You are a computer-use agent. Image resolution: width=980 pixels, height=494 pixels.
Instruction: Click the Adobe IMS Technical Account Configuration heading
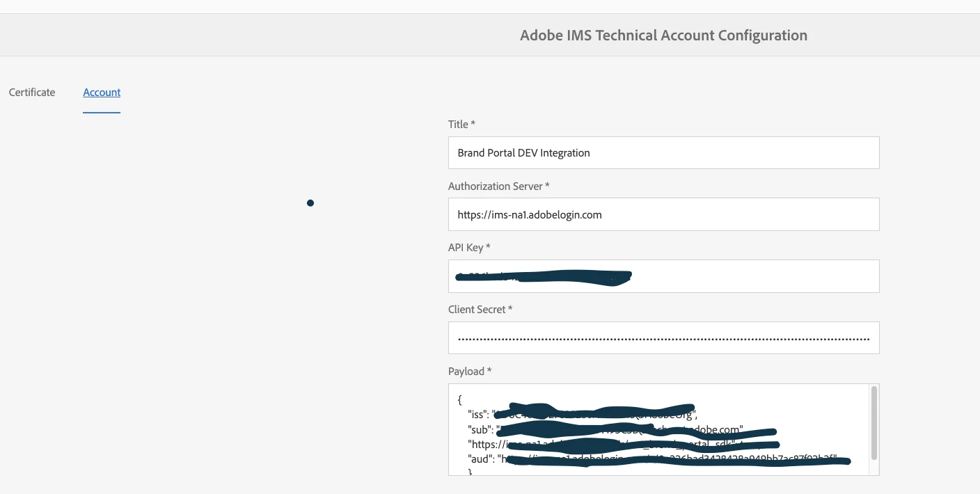[x=663, y=35]
